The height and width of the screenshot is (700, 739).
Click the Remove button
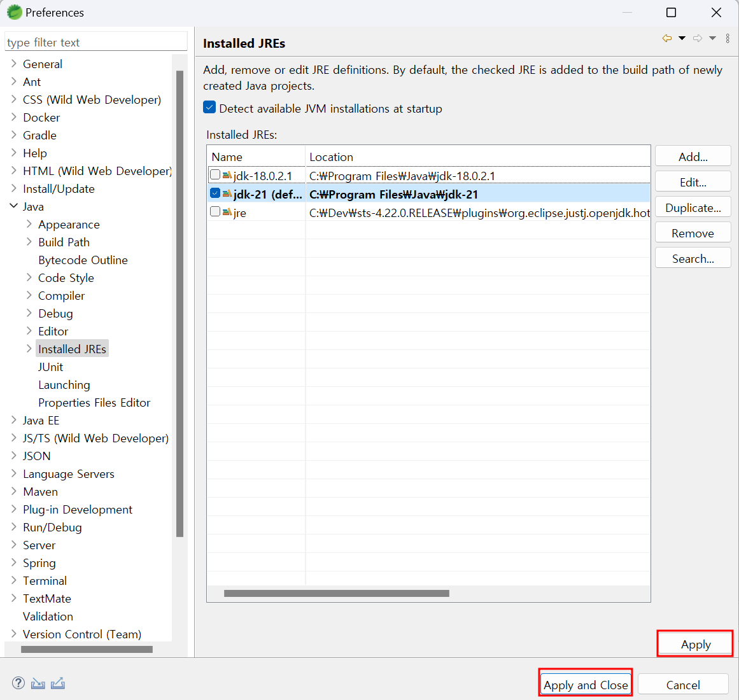point(693,233)
